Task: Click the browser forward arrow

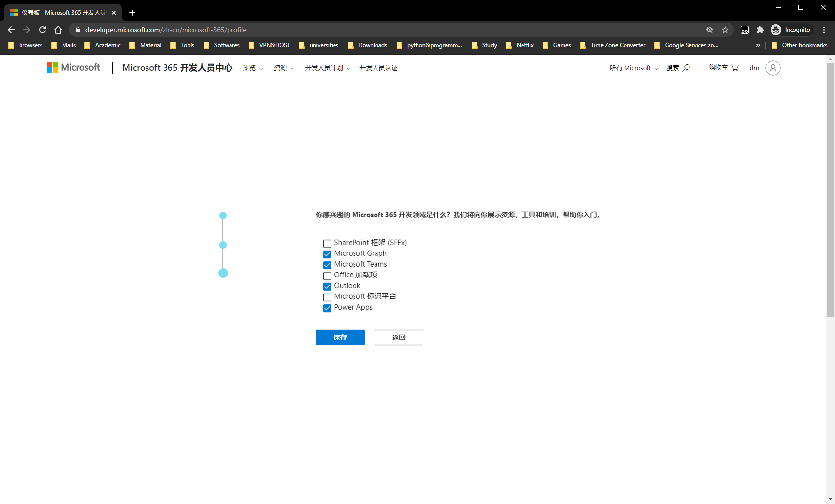Action: 27,30
